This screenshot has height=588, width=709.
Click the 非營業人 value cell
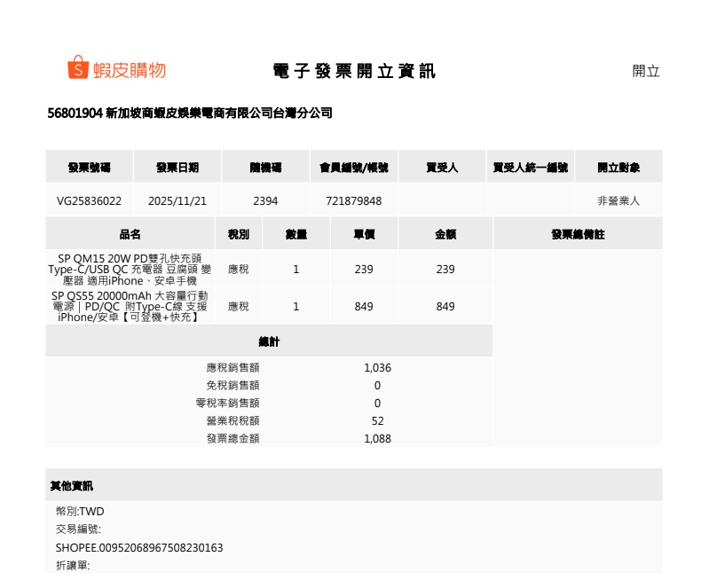618,201
